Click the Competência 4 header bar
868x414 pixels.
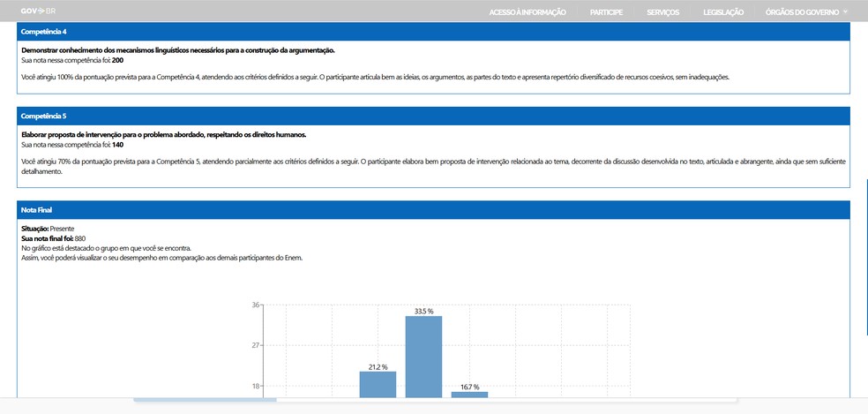pyautogui.click(x=433, y=32)
